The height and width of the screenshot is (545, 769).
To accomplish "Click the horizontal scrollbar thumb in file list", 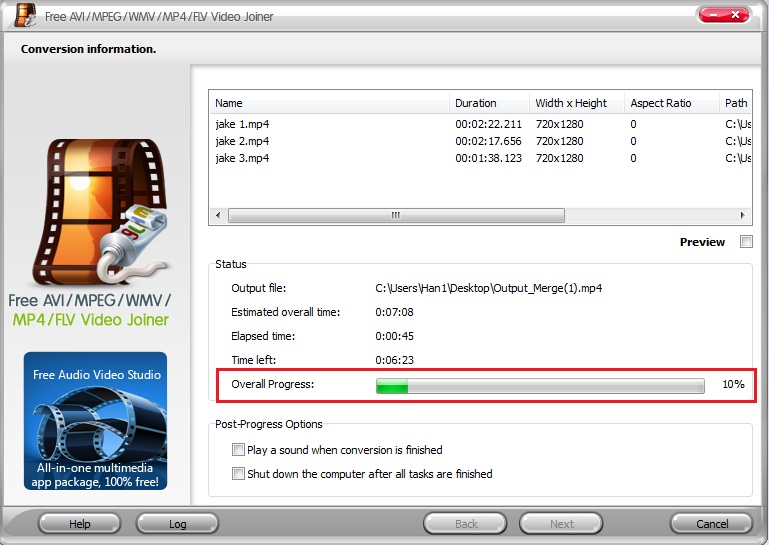I will click(x=396, y=215).
